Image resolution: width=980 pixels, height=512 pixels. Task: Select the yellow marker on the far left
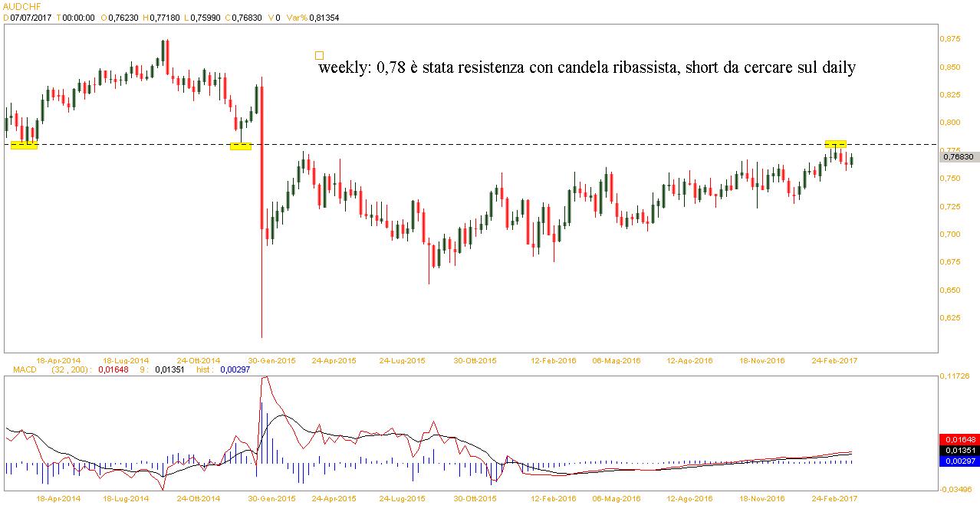pyautogui.click(x=24, y=145)
